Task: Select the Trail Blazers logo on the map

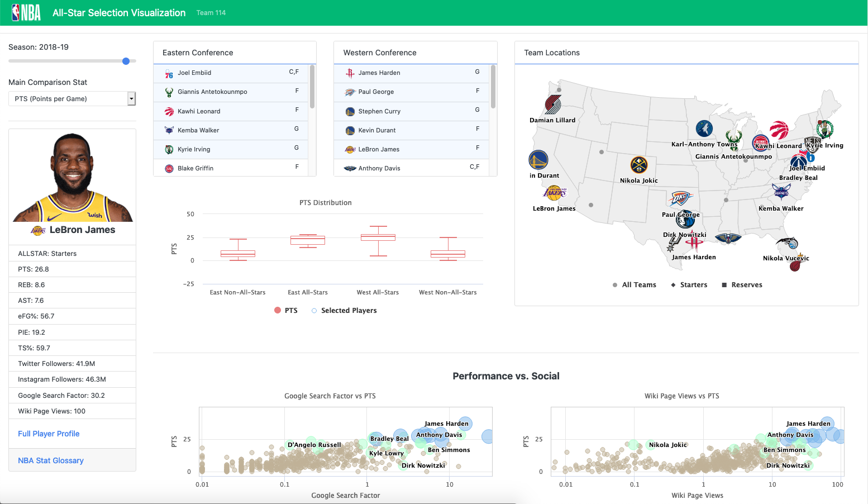Action: [x=553, y=104]
